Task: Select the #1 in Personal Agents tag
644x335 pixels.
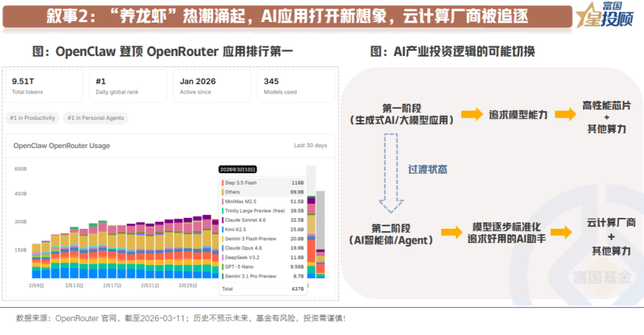Action: click(x=95, y=118)
